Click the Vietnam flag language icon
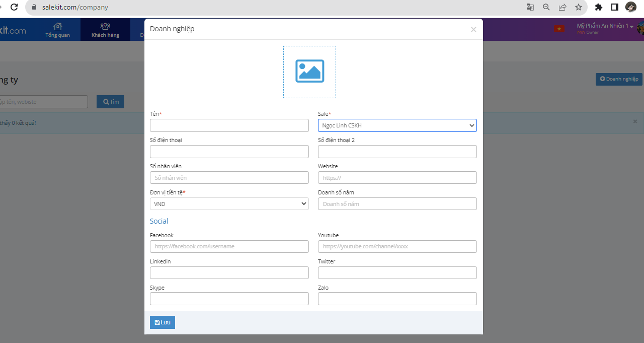Viewport: 644px width, 343px height. tap(559, 29)
